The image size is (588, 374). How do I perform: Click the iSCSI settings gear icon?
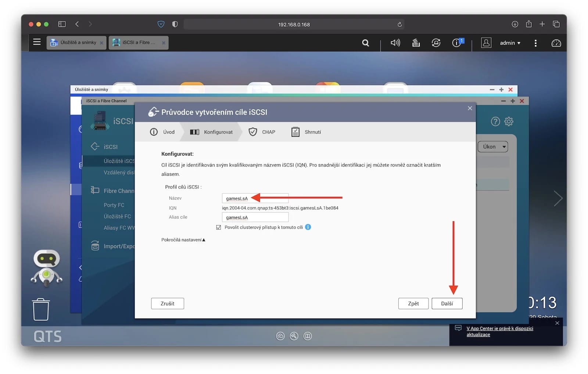pyautogui.click(x=509, y=122)
